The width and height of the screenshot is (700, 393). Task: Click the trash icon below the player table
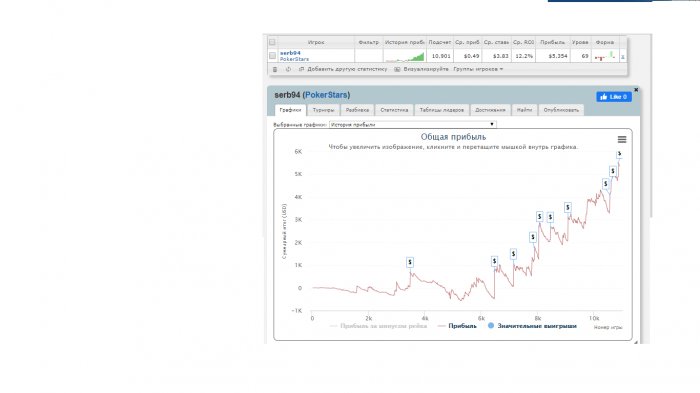coord(275,69)
